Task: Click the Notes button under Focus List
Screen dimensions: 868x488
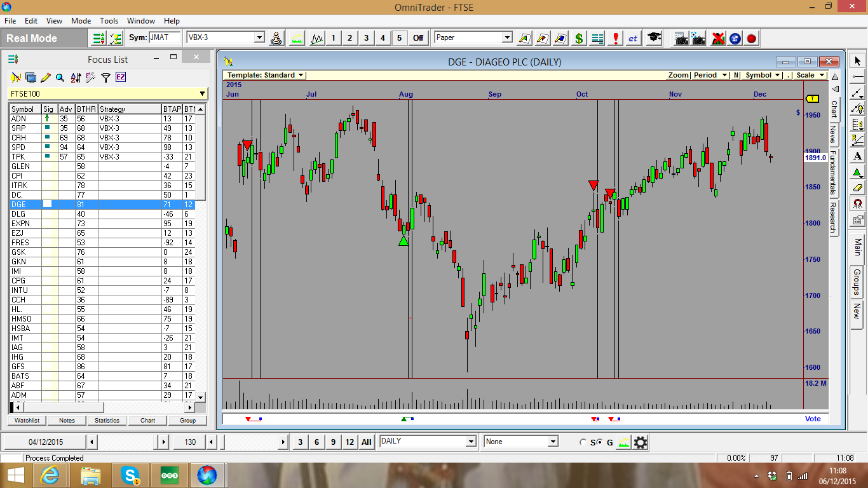Action: [x=67, y=421]
